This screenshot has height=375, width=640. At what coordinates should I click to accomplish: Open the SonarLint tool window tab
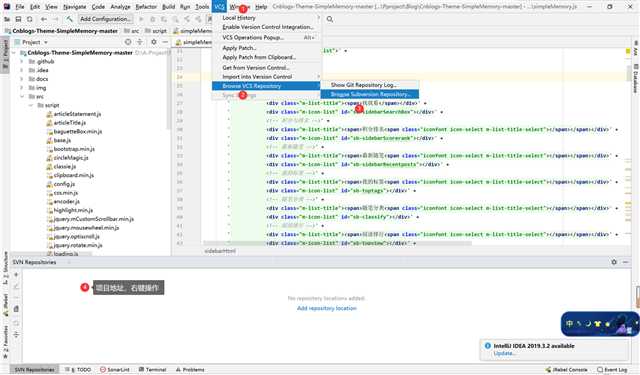click(x=115, y=370)
